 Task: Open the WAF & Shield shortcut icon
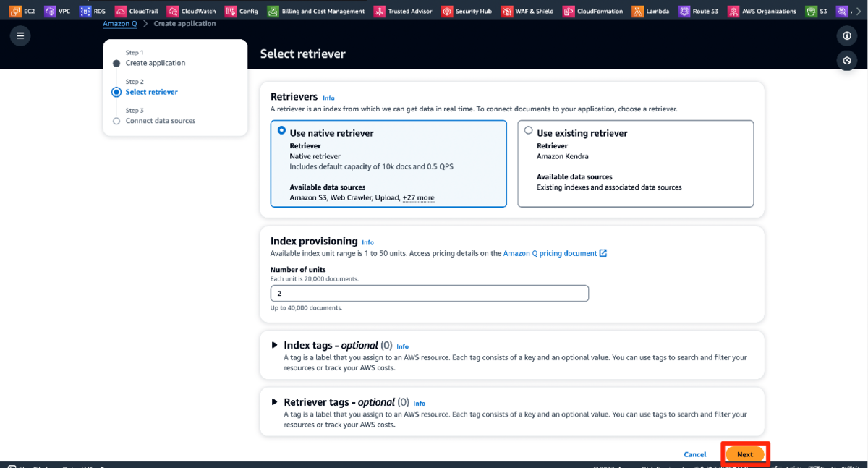click(507, 12)
